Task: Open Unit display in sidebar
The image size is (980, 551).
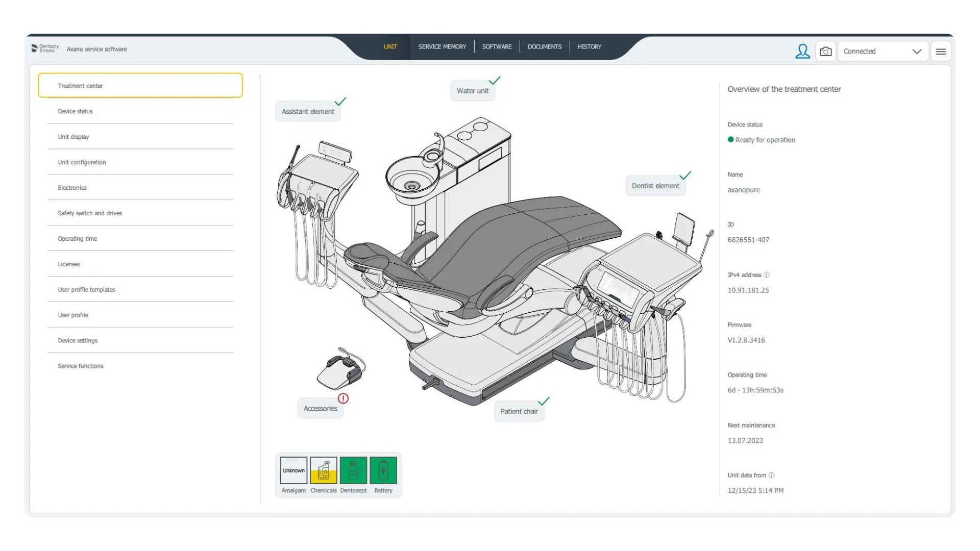Action: [x=140, y=137]
